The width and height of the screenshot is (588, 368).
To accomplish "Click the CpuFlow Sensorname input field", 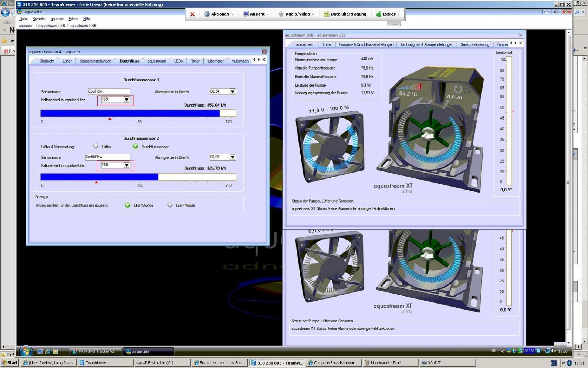I will [109, 91].
